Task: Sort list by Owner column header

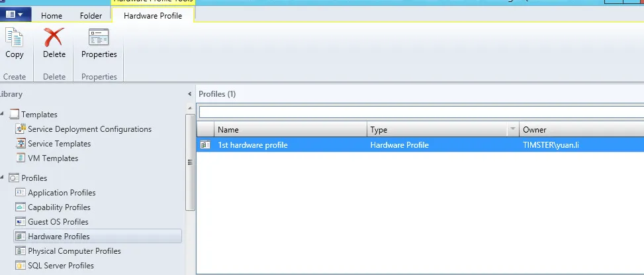Action: 582,129
